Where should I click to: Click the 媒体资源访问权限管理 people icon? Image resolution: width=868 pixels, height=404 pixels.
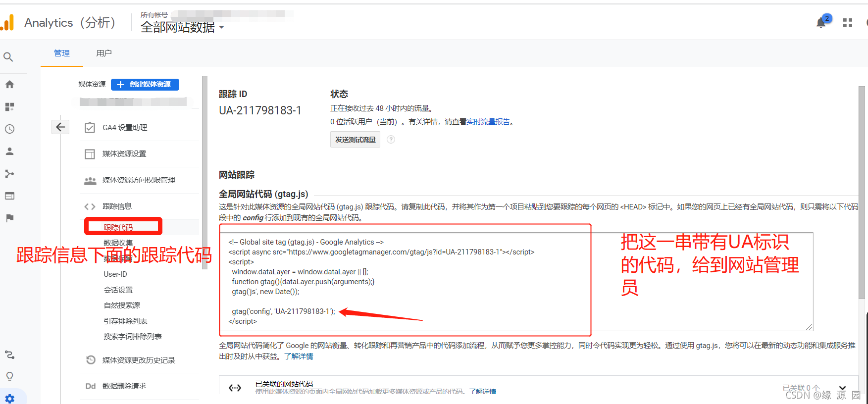(90, 181)
